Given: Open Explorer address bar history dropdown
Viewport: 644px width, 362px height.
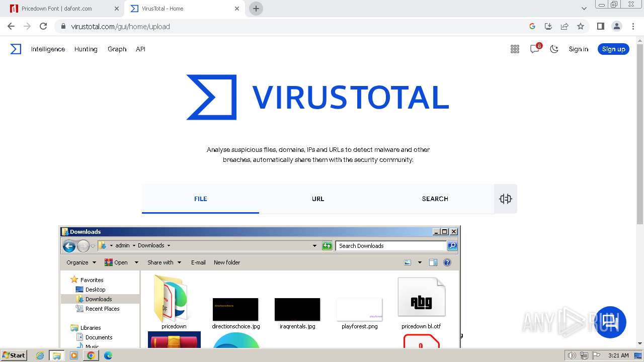Looking at the screenshot, I should (314, 246).
